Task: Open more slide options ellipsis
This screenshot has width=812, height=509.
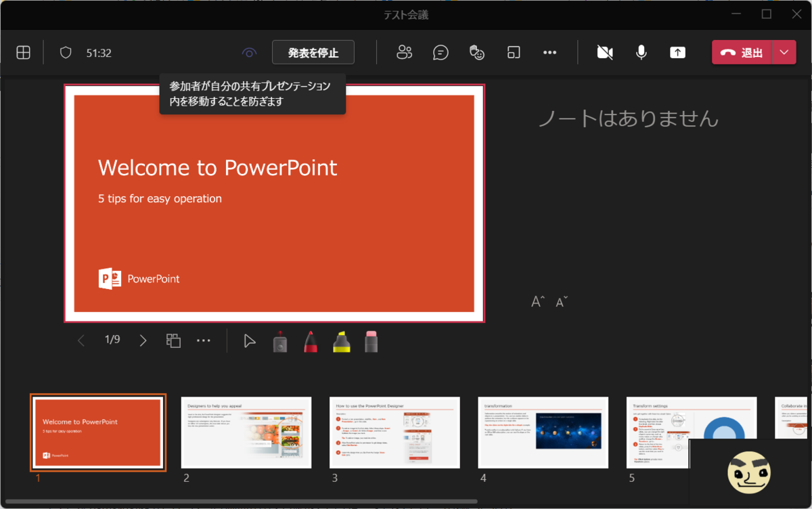Action: tap(204, 340)
